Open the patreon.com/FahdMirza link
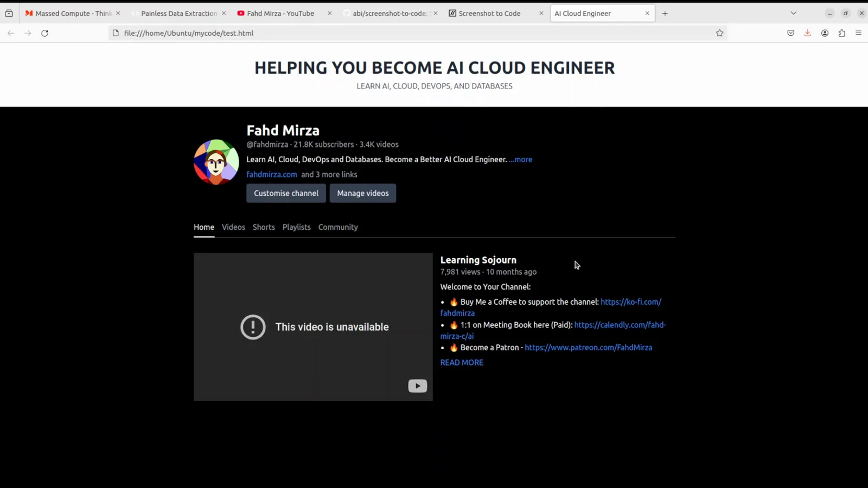Screen dimensions: 868x488 click(x=589, y=348)
